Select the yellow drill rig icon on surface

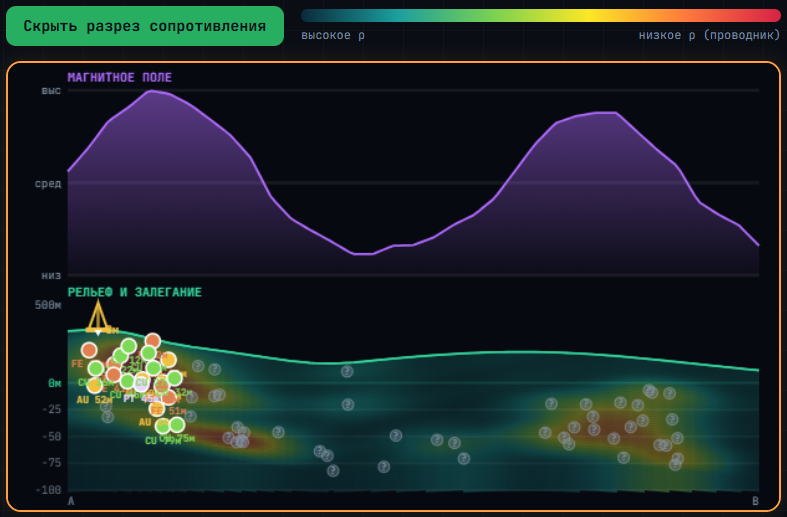point(98,317)
